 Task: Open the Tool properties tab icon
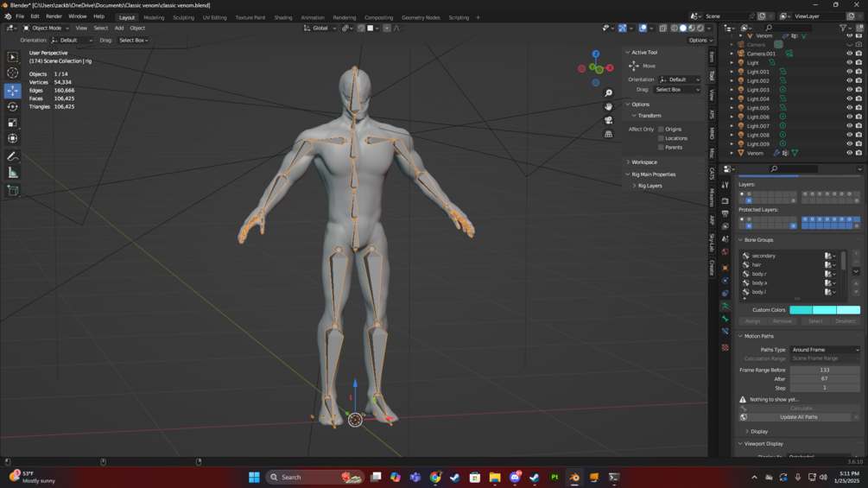(x=725, y=186)
